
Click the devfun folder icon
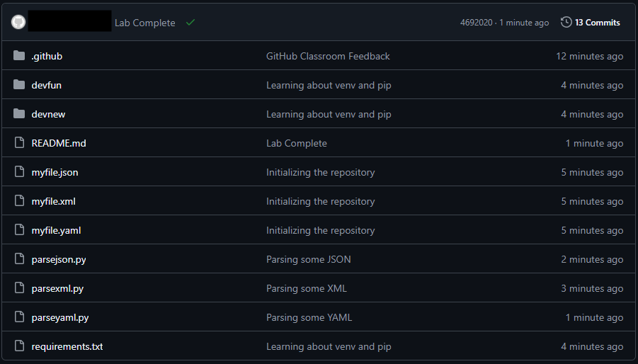(x=19, y=85)
